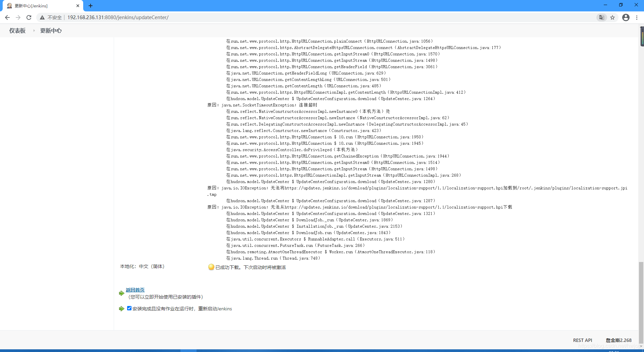
Task: Click the browser forward arrow
Action: click(18, 17)
